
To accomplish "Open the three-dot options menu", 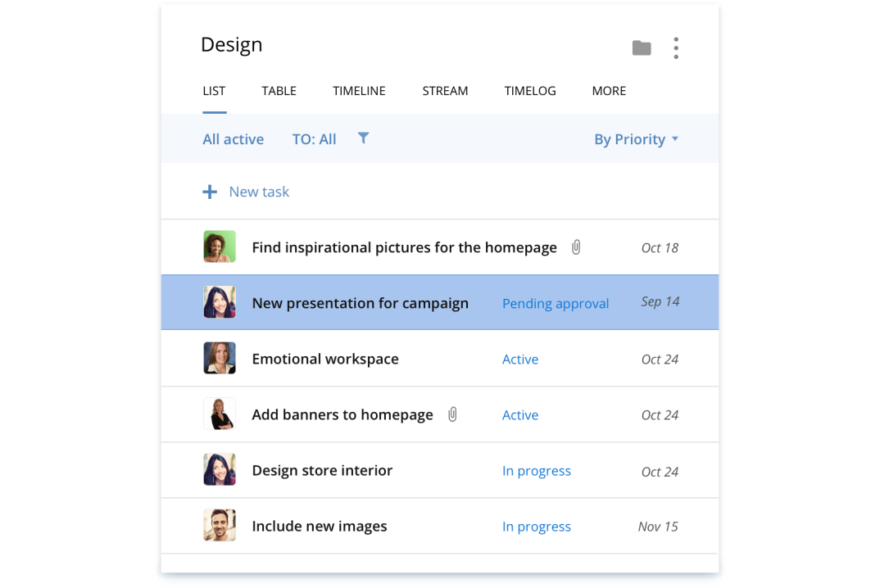I will (x=676, y=47).
